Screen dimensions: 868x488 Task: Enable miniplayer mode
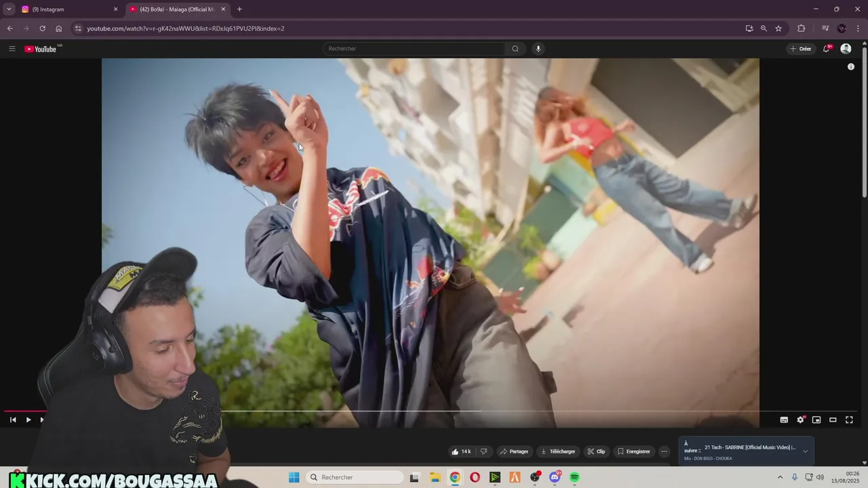tap(816, 420)
